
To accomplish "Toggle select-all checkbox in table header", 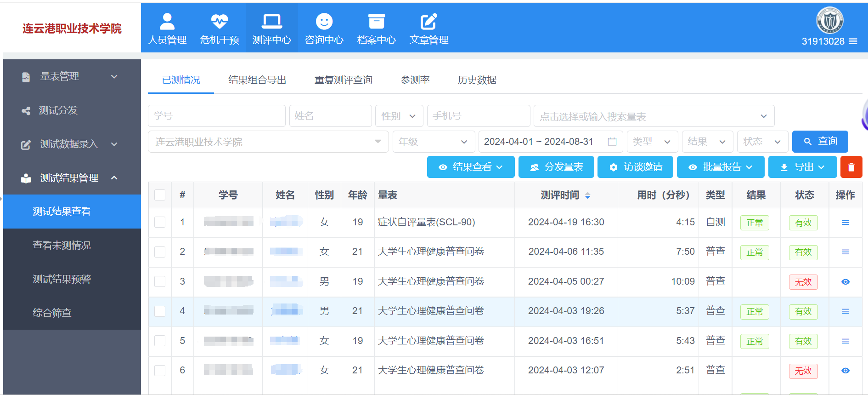I will (160, 195).
